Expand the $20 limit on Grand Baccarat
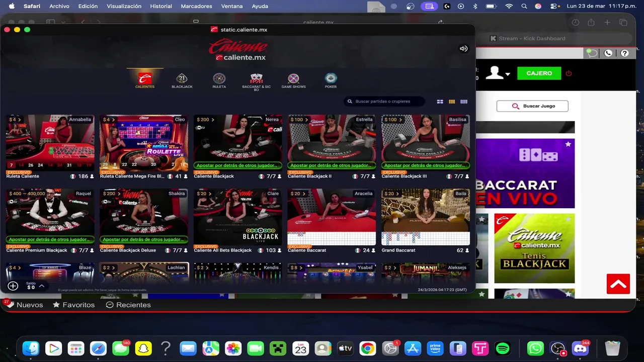 click(392, 194)
